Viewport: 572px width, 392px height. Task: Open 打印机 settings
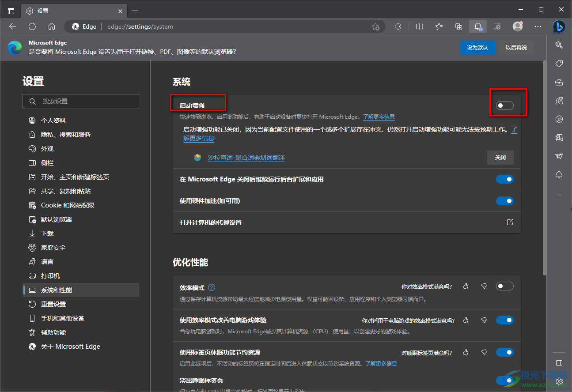(81, 276)
